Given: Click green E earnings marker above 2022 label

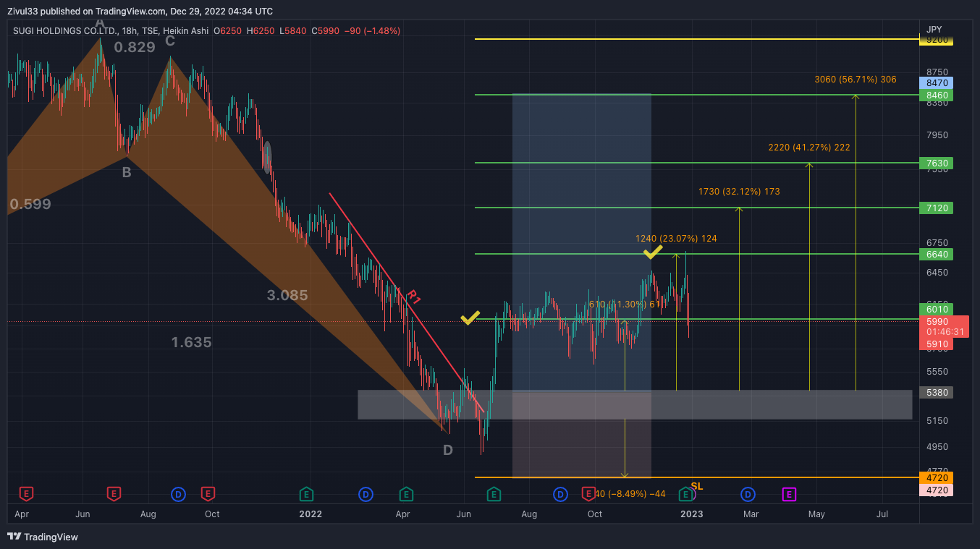Looking at the screenshot, I should [x=307, y=495].
